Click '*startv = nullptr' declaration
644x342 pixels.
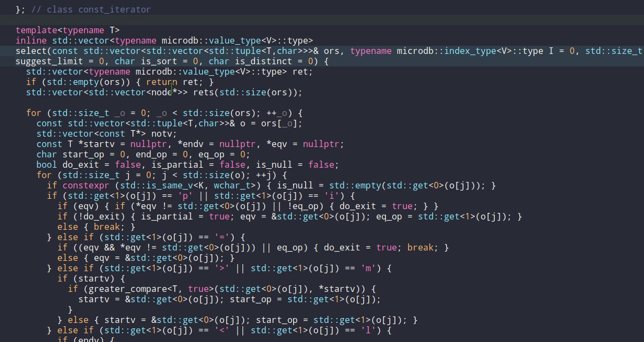click(123, 144)
